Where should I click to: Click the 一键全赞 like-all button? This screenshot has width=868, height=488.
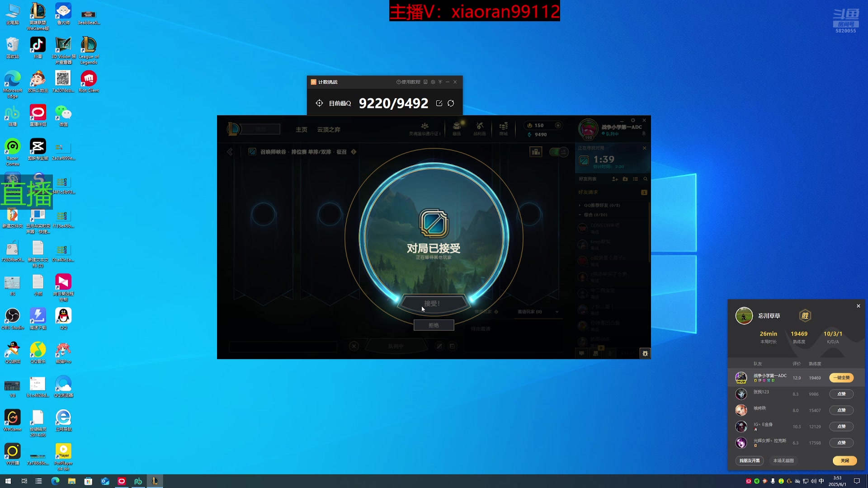coord(841,378)
